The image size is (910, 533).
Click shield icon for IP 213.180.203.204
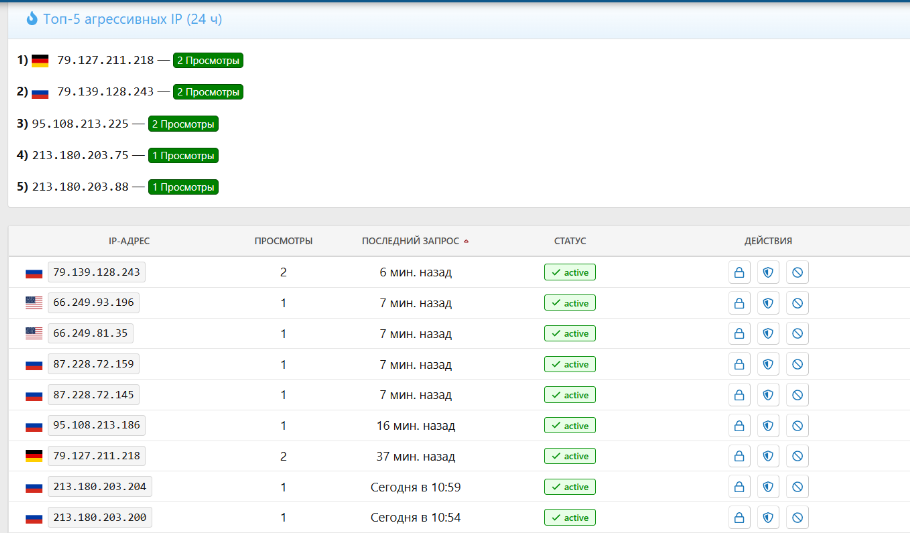[768, 487]
